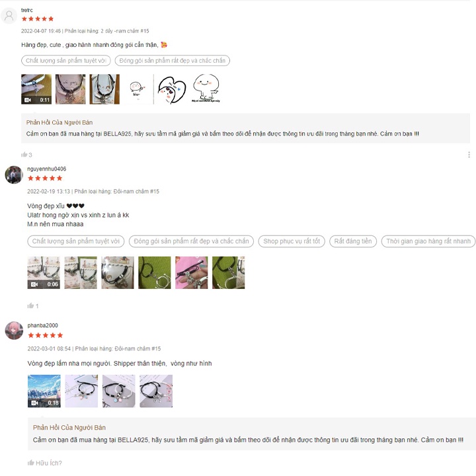
Task: Click the username nguyennhu0406
Action: click(x=46, y=169)
